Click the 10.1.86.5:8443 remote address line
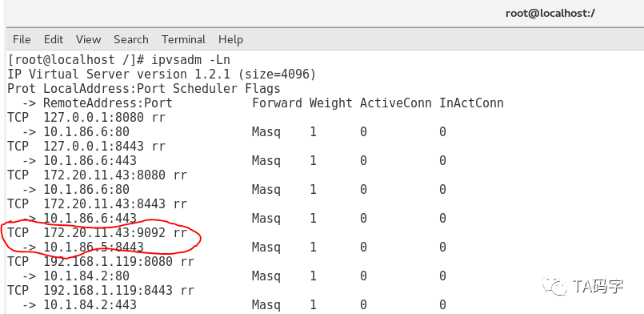Image resolution: width=644 pixels, height=314 pixels. tap(94, 247)
